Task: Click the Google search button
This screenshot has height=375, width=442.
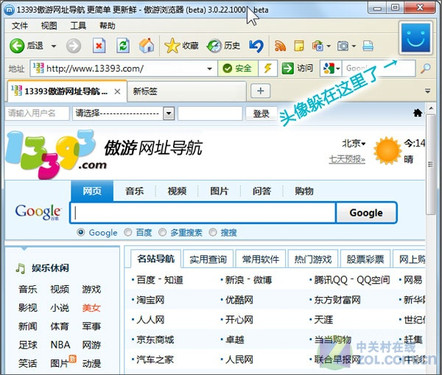Action: pos(366,213)
